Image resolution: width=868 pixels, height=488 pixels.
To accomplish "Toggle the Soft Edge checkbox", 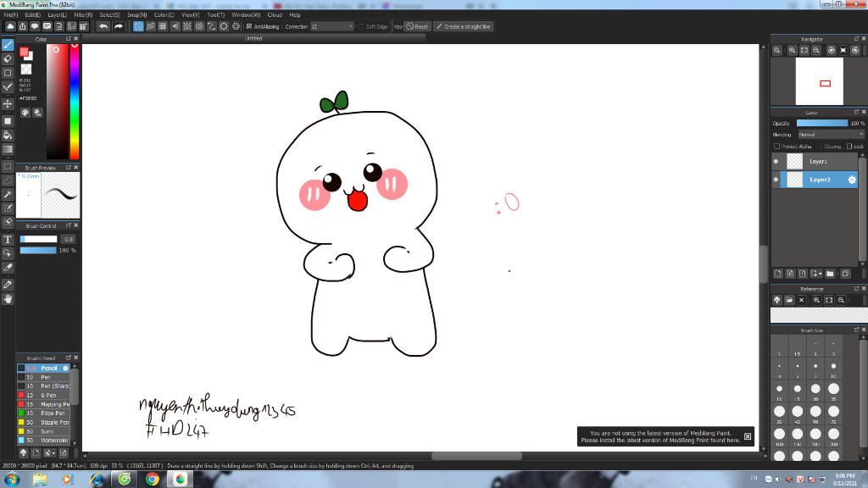I will coord(361,26).
